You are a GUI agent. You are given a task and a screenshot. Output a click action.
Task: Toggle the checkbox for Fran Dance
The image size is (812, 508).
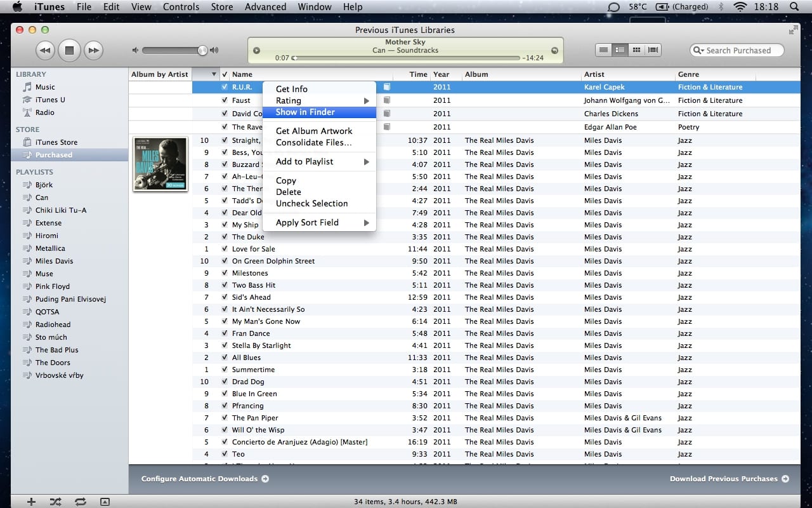pyautogui.click(x=225, y=333)
